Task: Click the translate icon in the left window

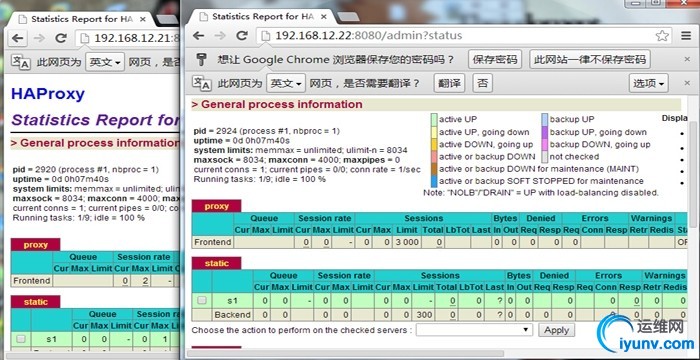Action: [21, 62]
